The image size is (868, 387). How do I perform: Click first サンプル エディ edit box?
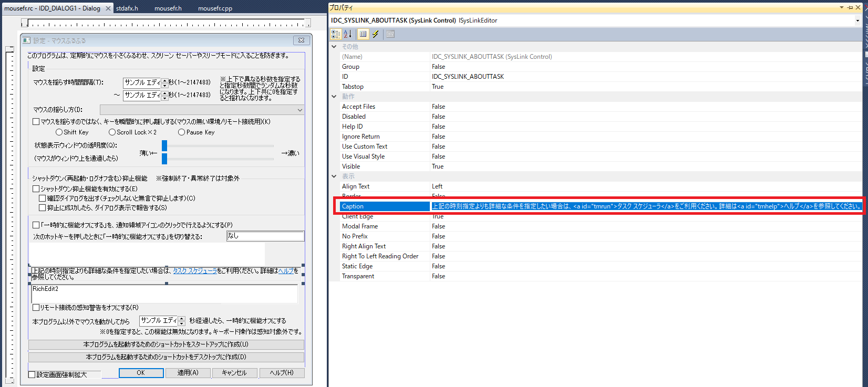click(142, 83)
